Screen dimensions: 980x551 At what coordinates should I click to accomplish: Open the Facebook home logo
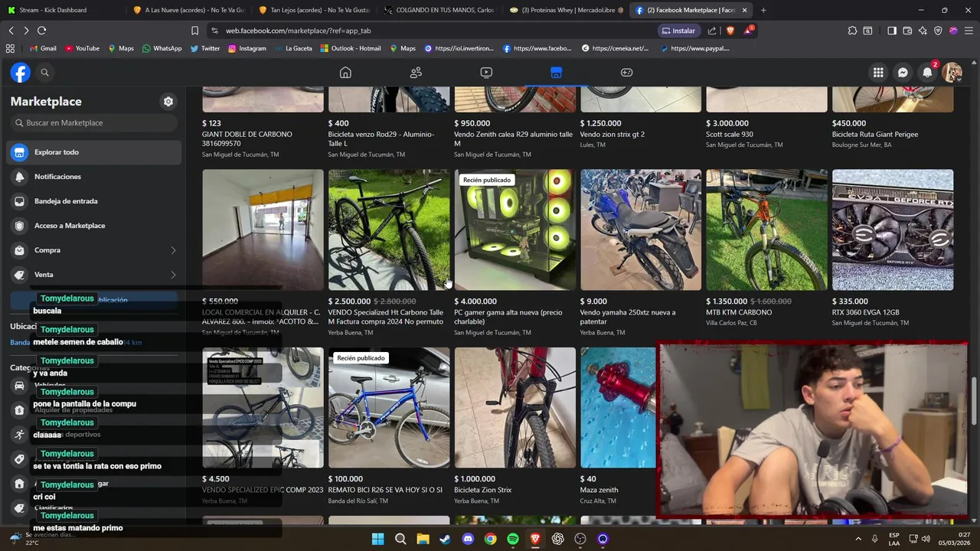[x=20, y=73]
